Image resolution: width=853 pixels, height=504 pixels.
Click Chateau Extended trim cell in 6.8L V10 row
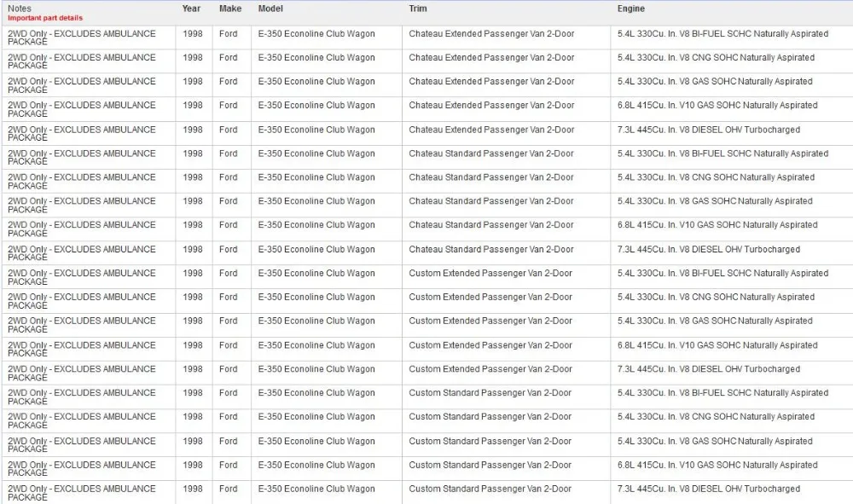coord(491,106)
